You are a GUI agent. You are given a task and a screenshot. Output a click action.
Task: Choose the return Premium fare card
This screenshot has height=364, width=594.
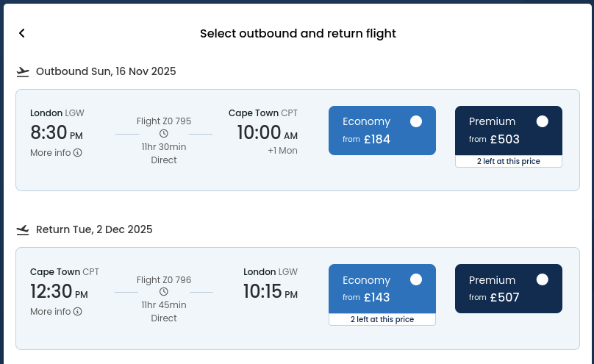[509, 288]
